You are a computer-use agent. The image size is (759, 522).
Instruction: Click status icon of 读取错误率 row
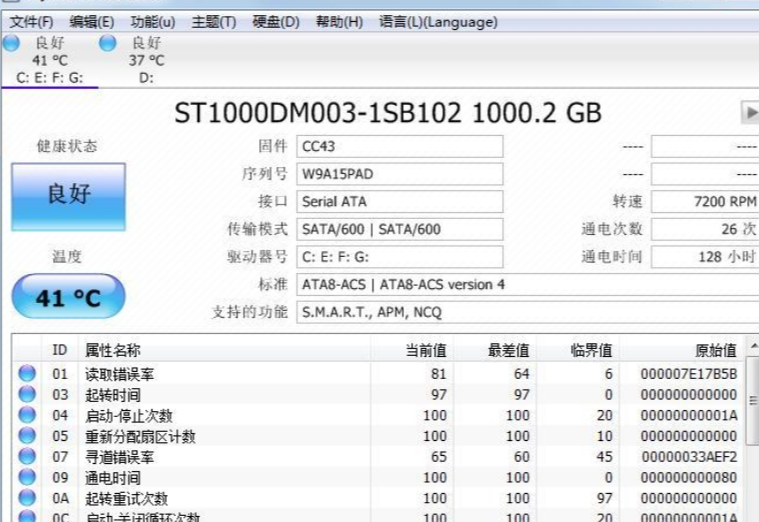(x=27, y=373)
